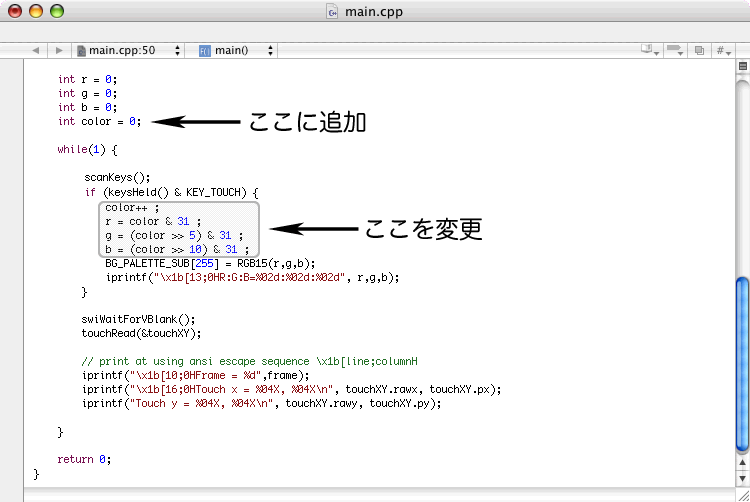This screenshot has width=750, height=502.
Task: Click the window resize grip corner
Action: tap(742, 494)
